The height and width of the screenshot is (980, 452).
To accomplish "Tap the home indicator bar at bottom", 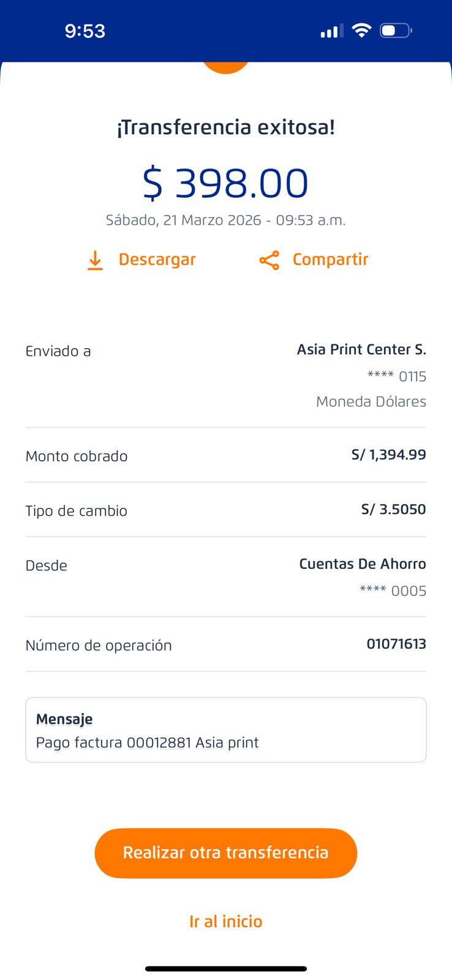I will 226,968.
